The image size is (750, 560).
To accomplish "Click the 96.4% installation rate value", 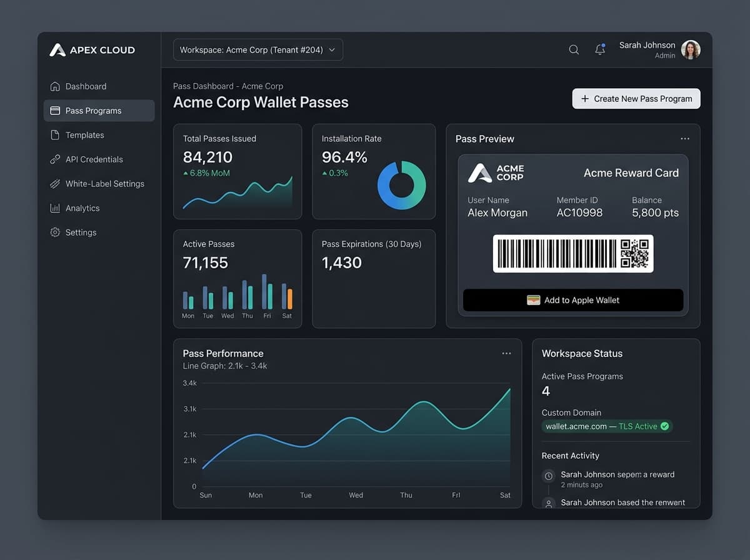I will [x=344, y=157].
